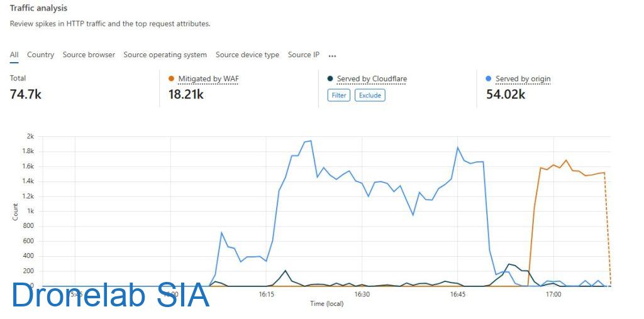
Task: Click the 18.21k mitigated count
Action: click(186, 94)
